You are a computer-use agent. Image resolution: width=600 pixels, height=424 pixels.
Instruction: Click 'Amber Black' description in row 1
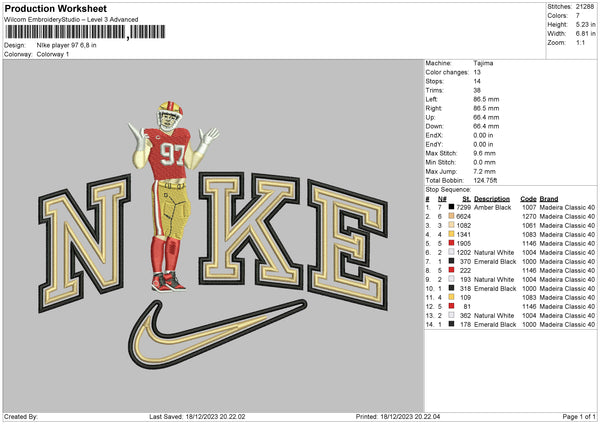[492, 207]
